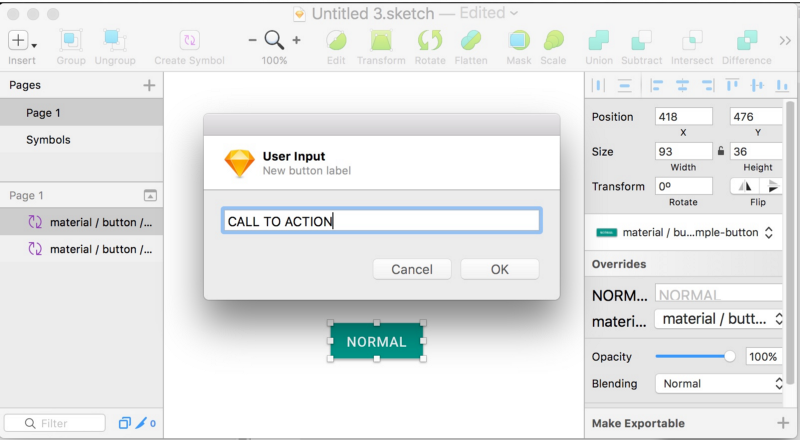Click the Transform tool icon
The width and height of the screenshot is (800, 440).
(381, 40)
